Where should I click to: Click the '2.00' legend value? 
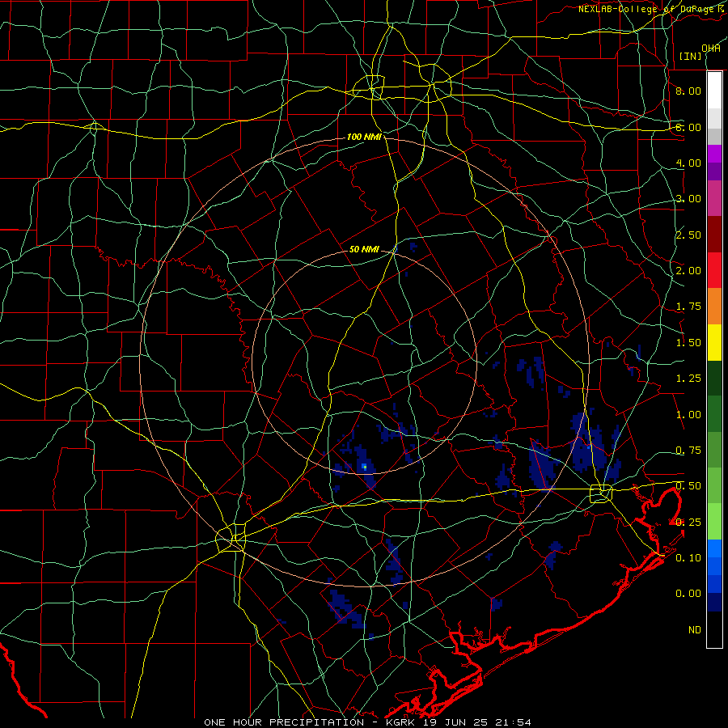688,271
